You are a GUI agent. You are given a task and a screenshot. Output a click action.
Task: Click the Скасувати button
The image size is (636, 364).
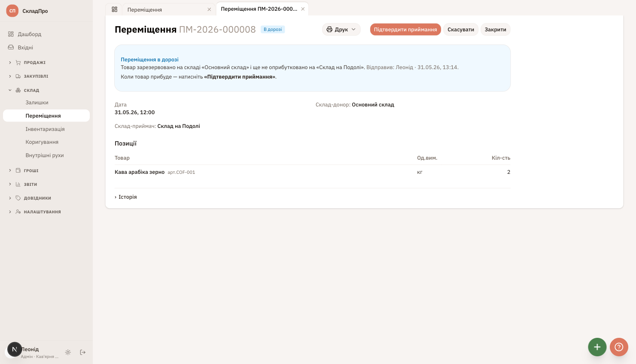[x=461, y=30]
